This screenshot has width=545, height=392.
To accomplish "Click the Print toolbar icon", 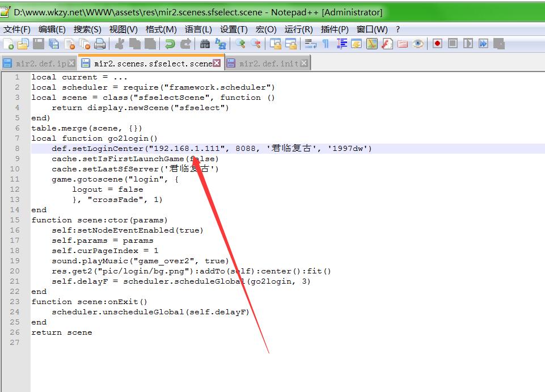I will click(x=100, y=44).
